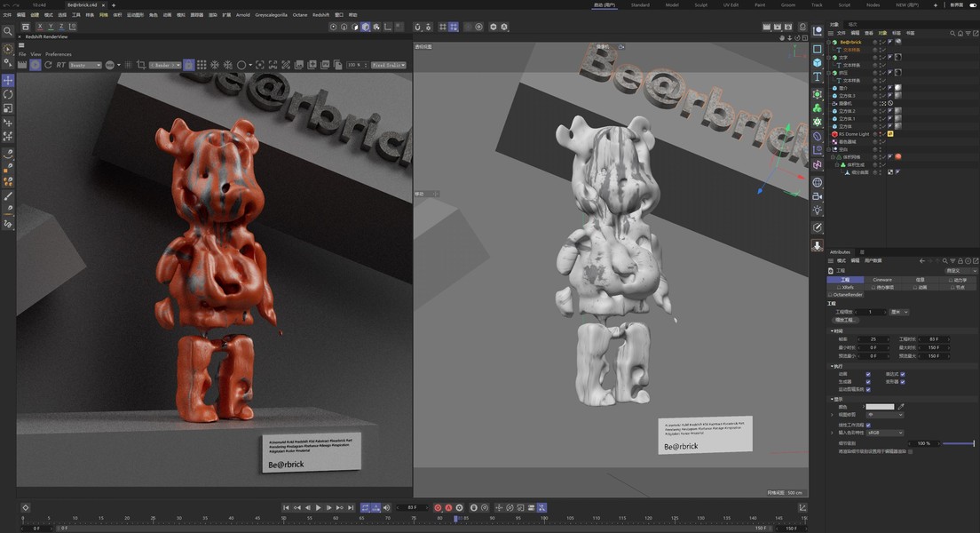Select the Move tool in left toolbar
This screenshot has width=980, height=533.
(x=8, y=81)
